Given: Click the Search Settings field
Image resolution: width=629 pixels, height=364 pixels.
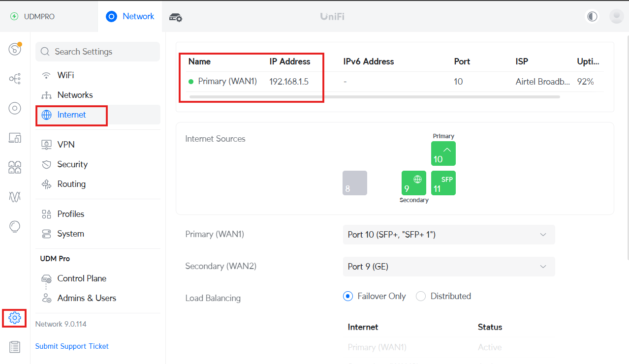Looking at the screenshot, I should [x=97, y=52].
